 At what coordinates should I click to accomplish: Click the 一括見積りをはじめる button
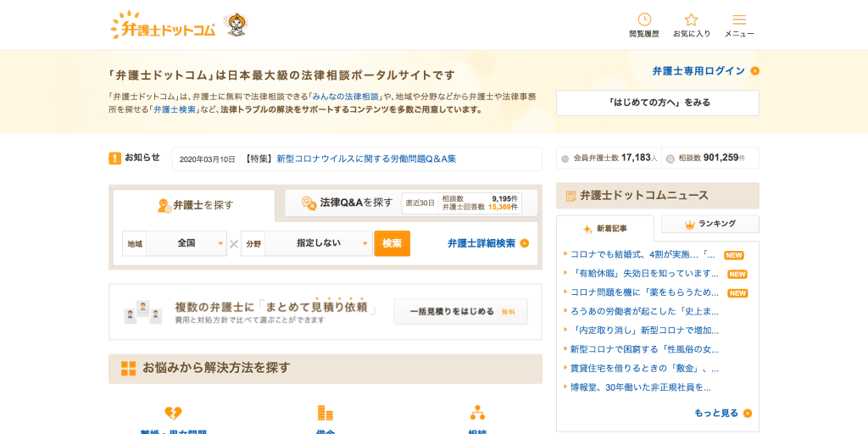click(x=460, y=312)
